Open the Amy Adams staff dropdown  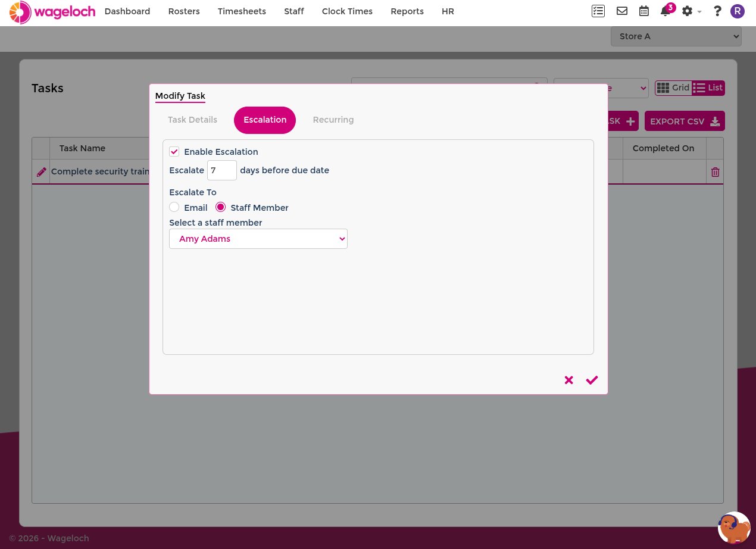(x=258, y=239)
